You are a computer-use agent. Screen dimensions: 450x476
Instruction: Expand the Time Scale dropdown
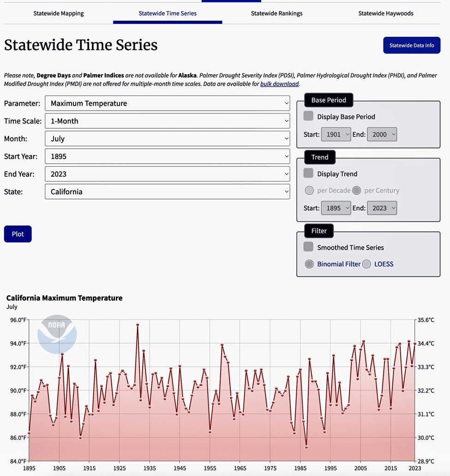(x=167, y=121)
